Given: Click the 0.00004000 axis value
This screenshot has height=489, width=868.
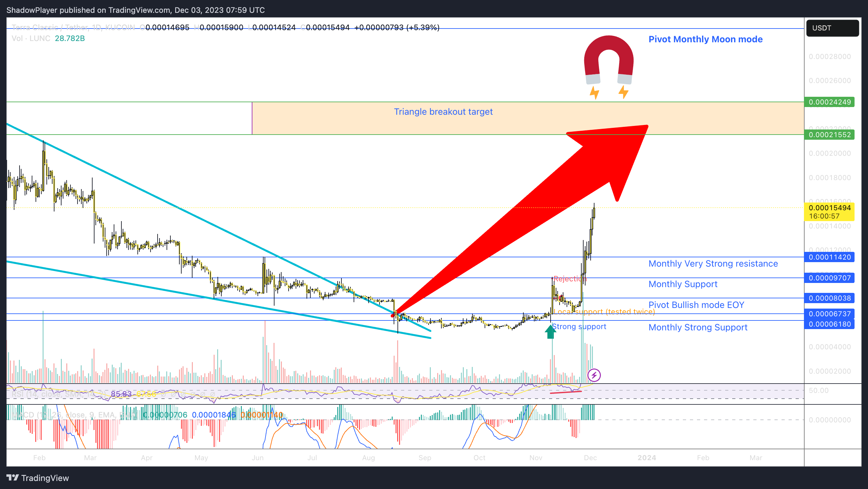Looking at the screenshot, I should [x=830, y=347].
